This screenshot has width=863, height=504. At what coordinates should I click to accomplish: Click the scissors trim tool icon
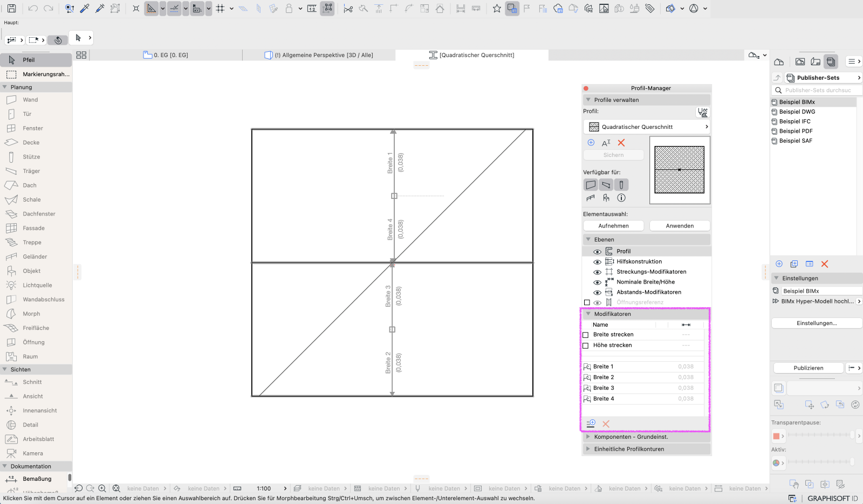pos(348,9)
